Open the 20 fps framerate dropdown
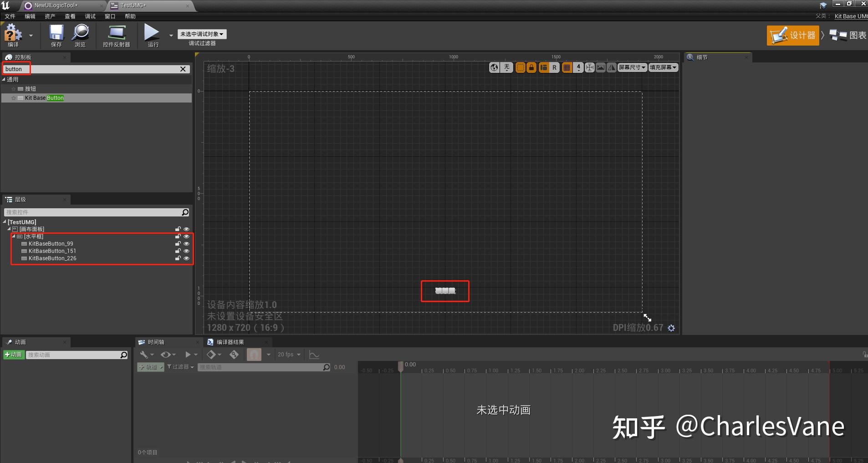Screen dimensions: 868x463 289,354
